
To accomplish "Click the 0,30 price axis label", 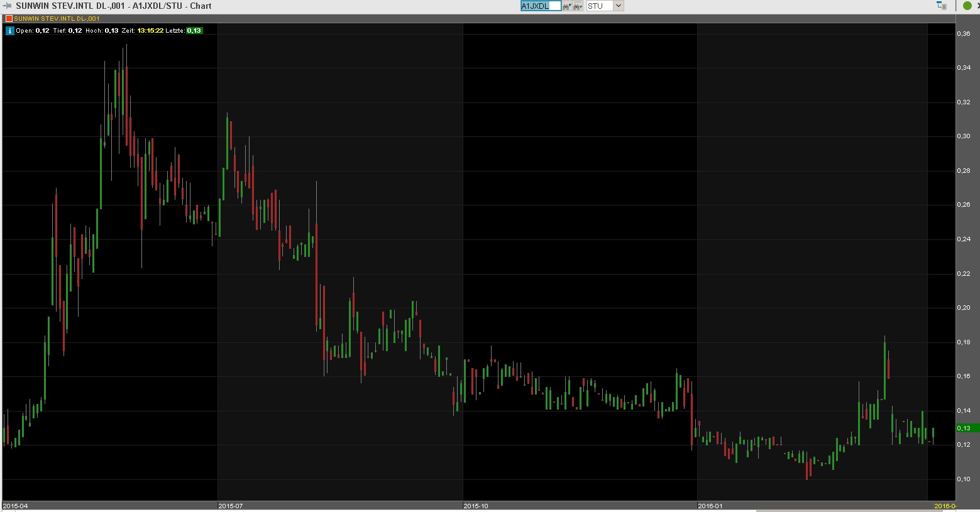I will [x=964, y=136].
